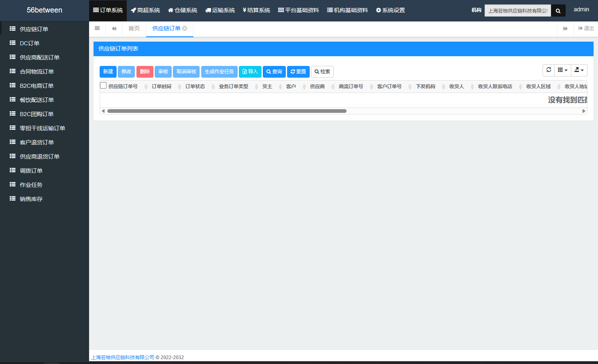Tick the select-all checkbox in table header
Screen dimensions: 598x364
[x=103, y=85]
